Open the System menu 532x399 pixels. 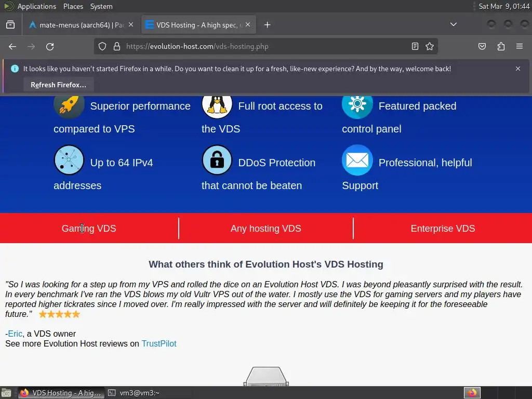tap(101, 6)
